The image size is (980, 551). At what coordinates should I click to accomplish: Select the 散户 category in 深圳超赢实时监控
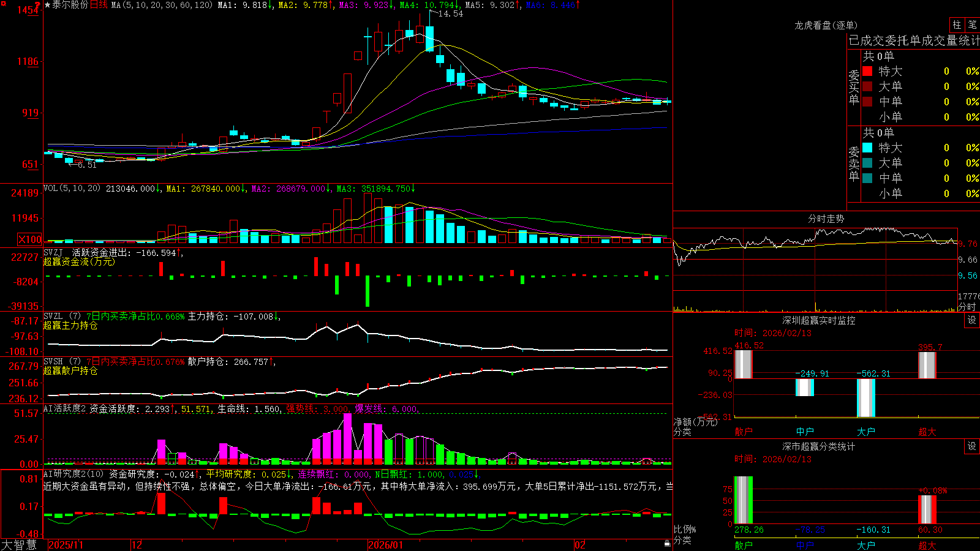(x=744, y=432)
